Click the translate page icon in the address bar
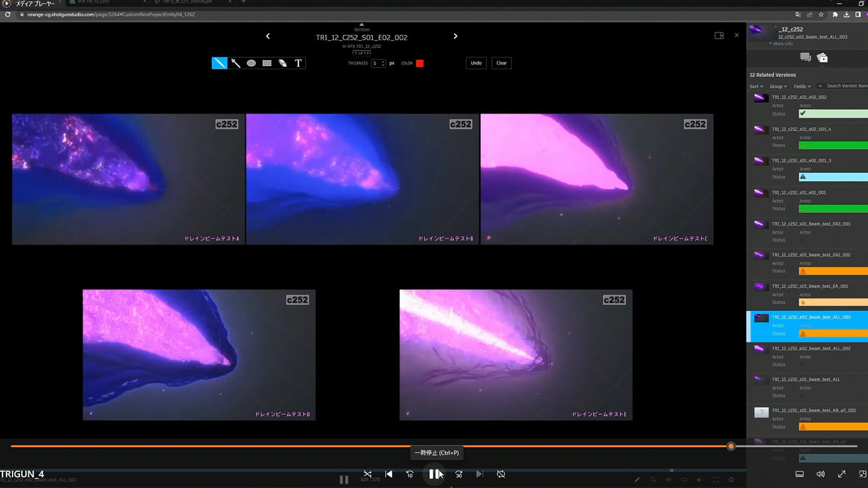Viewport: 868px width, 488px height. coord(798,14)
